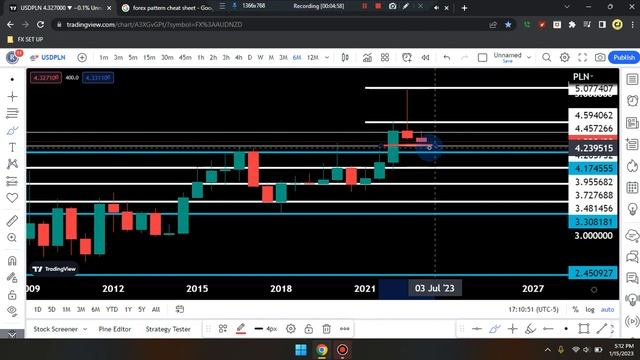Switch to the 1m timeframe

[x=104, y=58]
